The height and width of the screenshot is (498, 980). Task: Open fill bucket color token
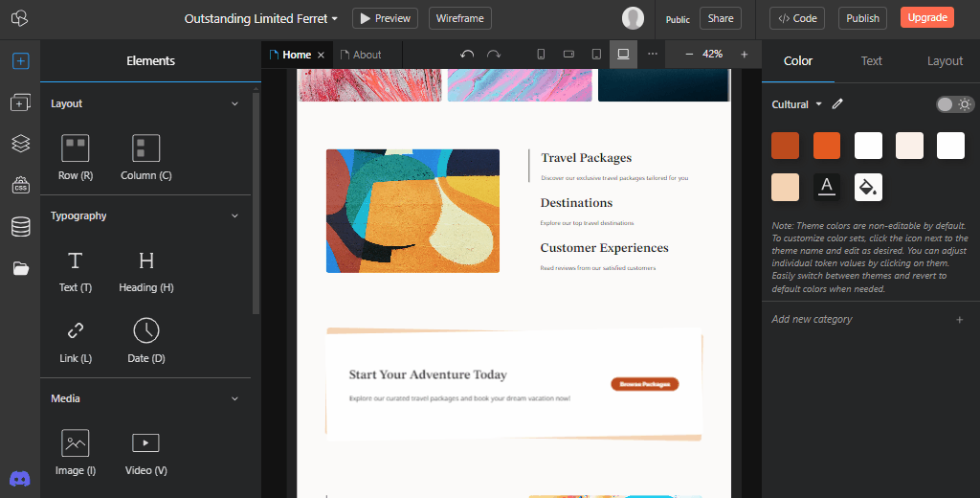[868, 187]
